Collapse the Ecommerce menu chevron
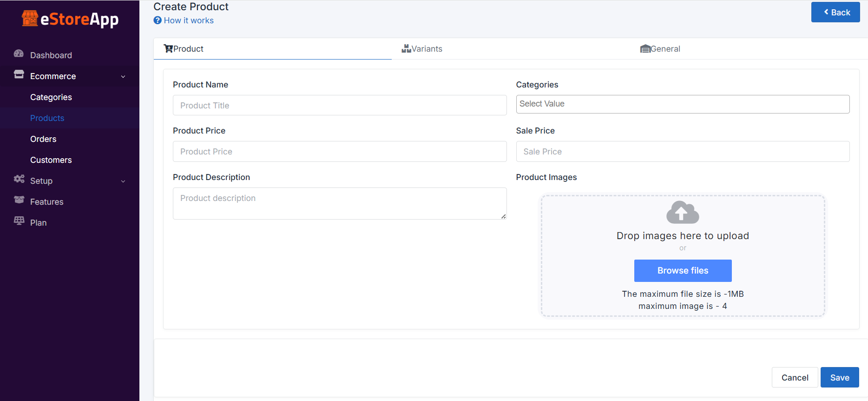The width and height of the screenshot is (868, 401). click(123, 76)
